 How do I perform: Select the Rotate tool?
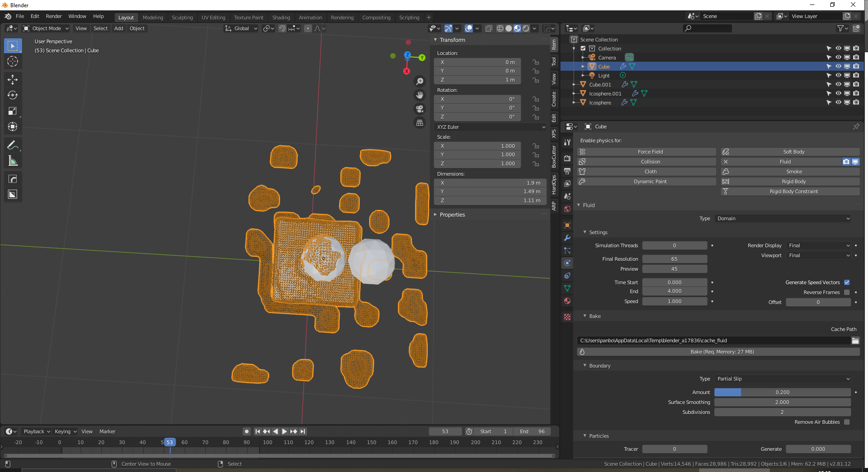[x=13, y=95]
